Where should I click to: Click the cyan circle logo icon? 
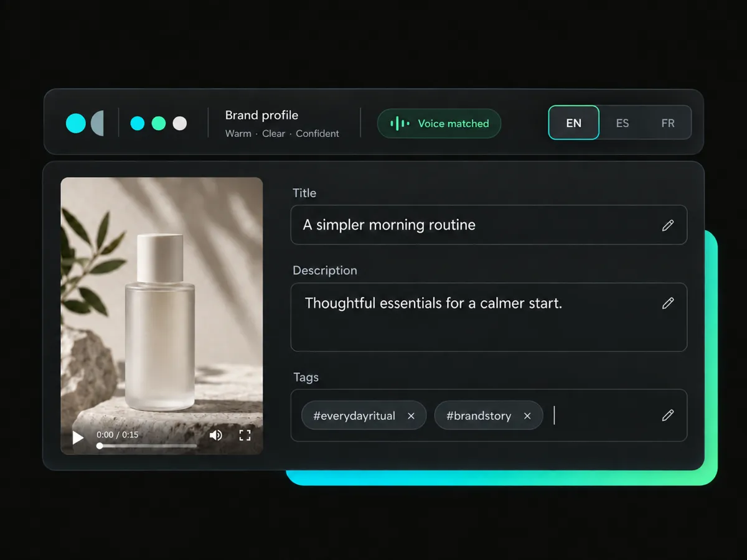click(x=76, y=123)
